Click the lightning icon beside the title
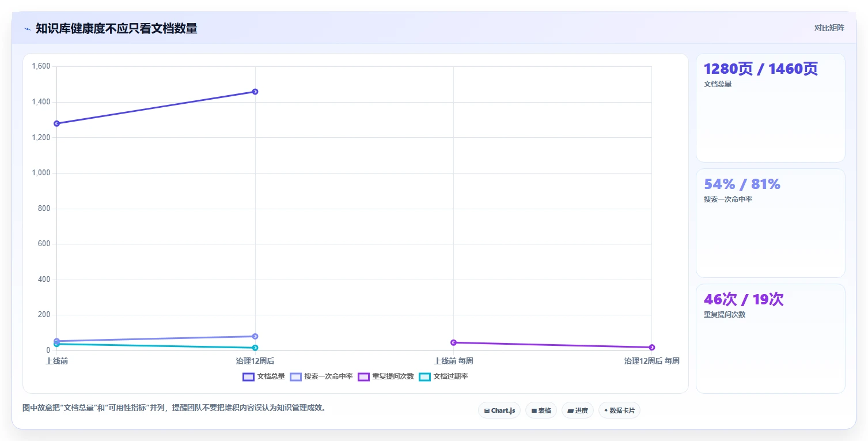Image resolution: width=868 pixels, height=441 pixels. [27, 29]
